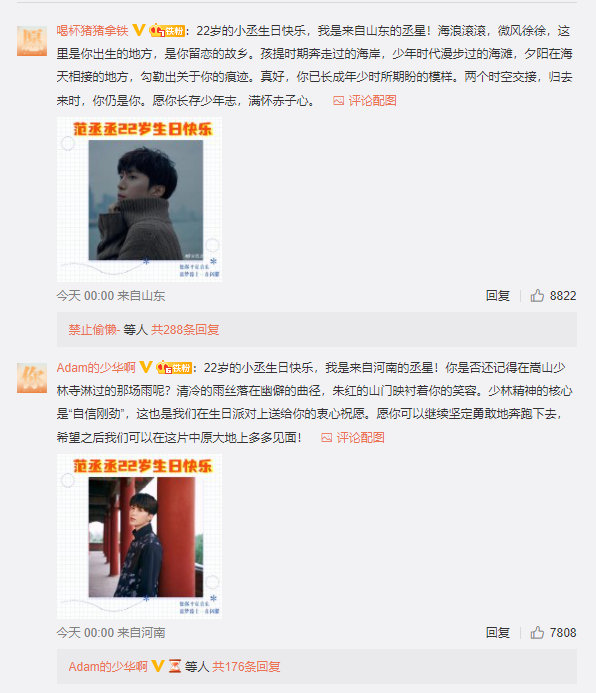Reply to the Henan comment via 回复
Viewport: 596px width, 693px height.
point(498,632)
